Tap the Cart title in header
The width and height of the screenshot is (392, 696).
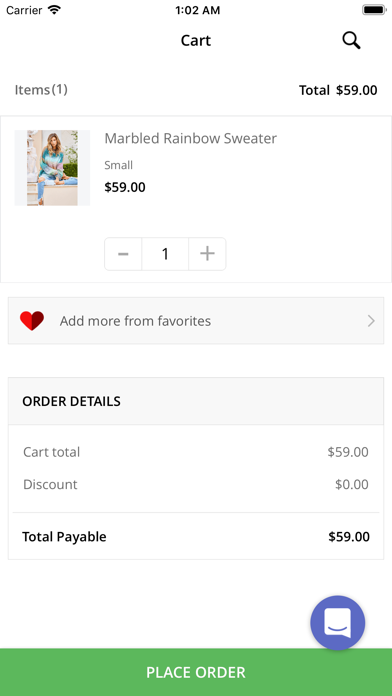tap(196, 40)
